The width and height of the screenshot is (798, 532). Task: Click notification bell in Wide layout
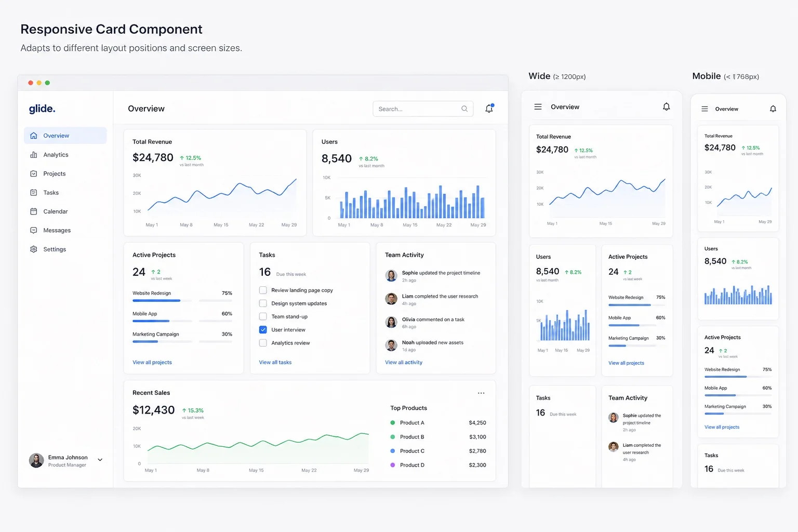666,107
